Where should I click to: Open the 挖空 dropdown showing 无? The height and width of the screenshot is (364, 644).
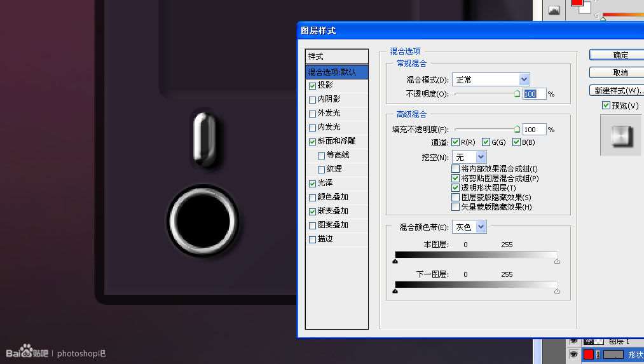point(469,157)
